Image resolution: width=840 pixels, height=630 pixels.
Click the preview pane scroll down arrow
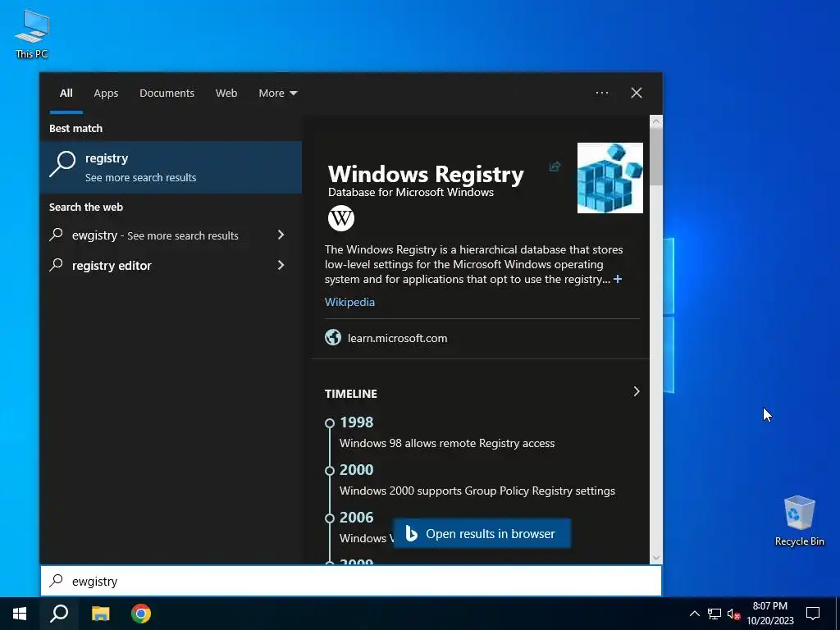coord(655,558)
